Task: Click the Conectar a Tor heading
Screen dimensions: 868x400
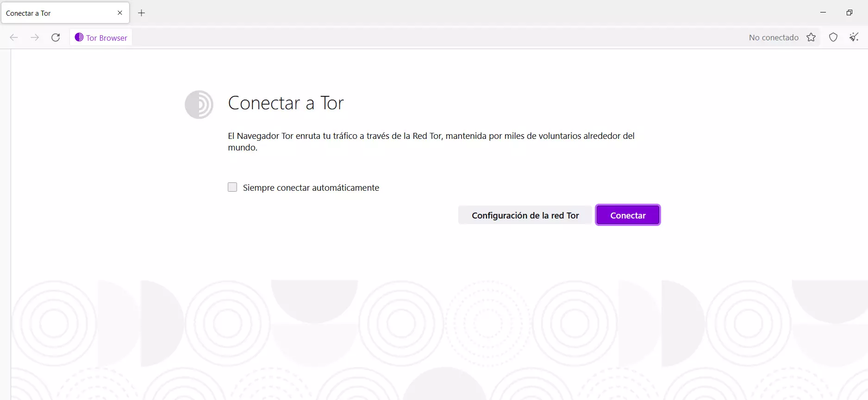Action: pos(286,103)
